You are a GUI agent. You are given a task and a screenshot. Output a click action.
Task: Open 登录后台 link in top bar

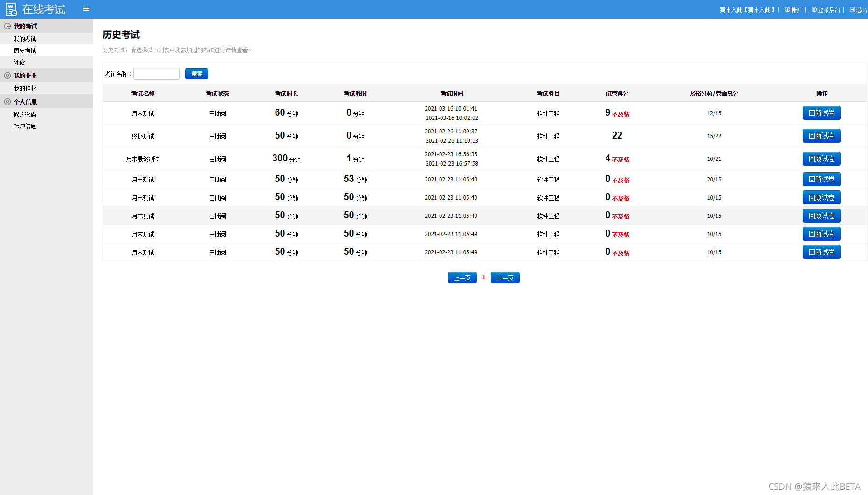[x=826, y=10]
